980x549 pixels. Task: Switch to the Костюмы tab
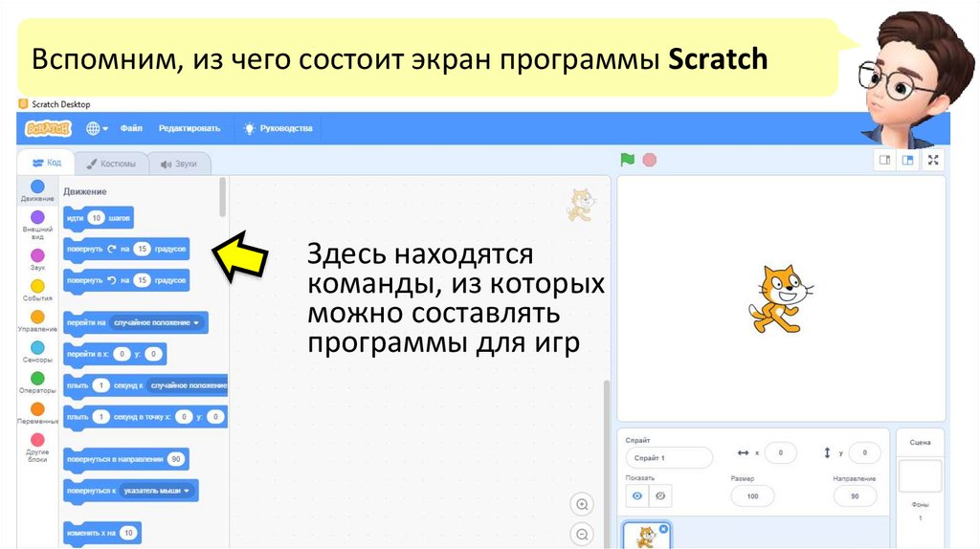click(x=111, y=164)
